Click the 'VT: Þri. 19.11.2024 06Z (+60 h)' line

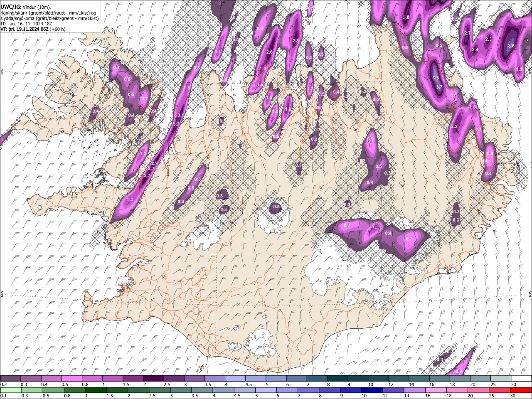[33, 29]
